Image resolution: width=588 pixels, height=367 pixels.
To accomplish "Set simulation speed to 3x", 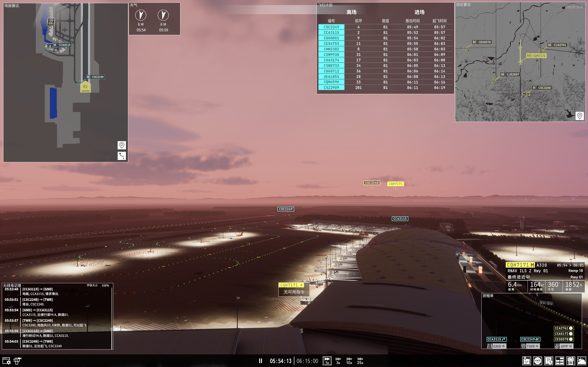I will point(338,361).
